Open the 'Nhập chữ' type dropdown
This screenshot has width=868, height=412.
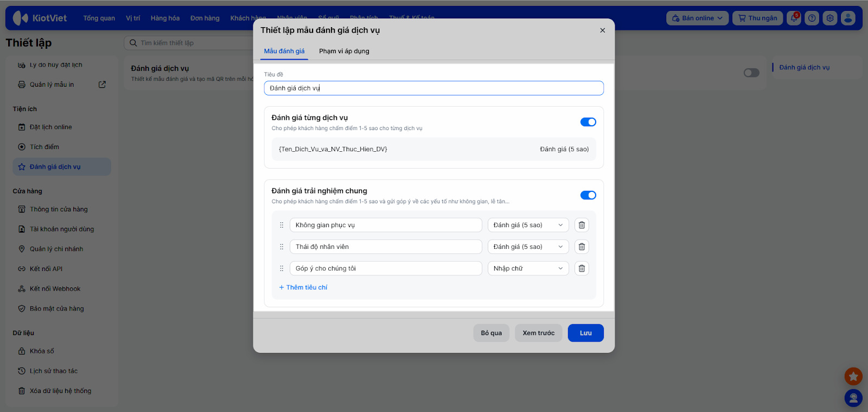[528, 268]
